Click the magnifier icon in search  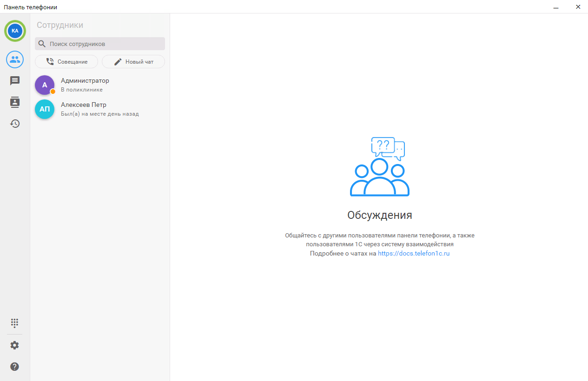click(x=42, y=44)
